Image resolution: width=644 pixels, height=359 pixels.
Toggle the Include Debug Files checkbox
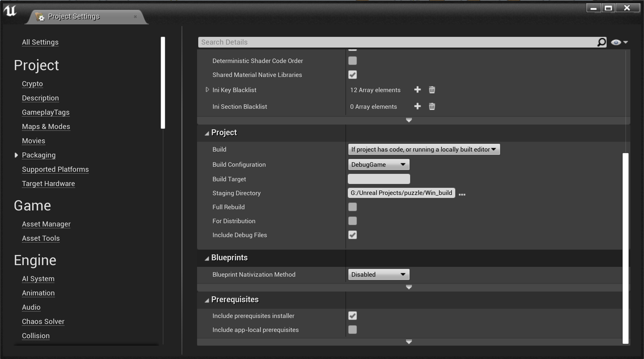pos(353,235)
